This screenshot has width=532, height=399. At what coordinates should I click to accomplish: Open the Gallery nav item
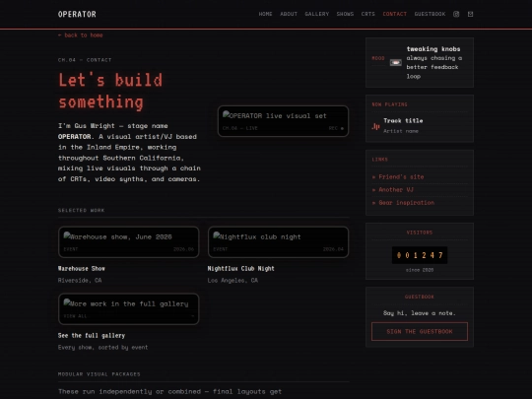click(317, 14)
